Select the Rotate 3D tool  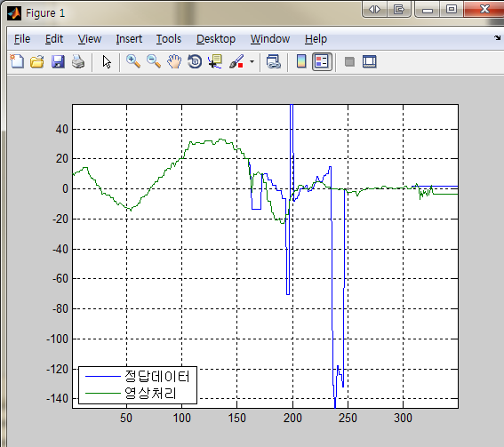point(195,61)
